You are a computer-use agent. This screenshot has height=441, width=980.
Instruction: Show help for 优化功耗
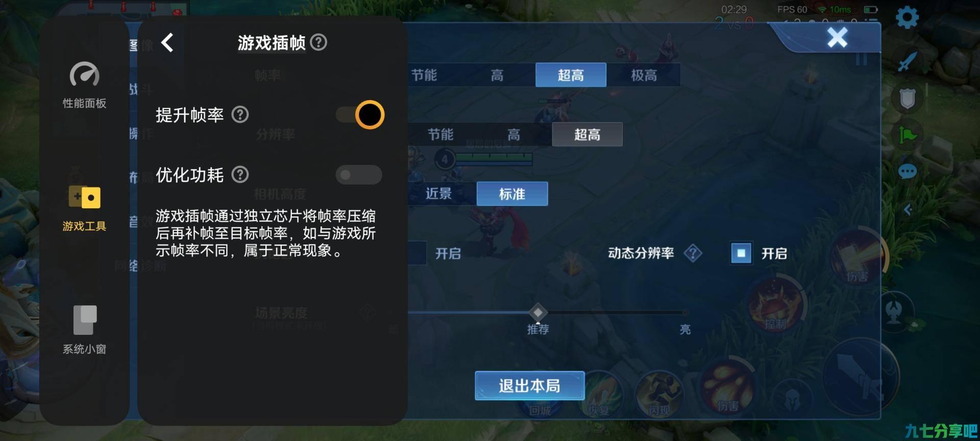tap(240, 175)
